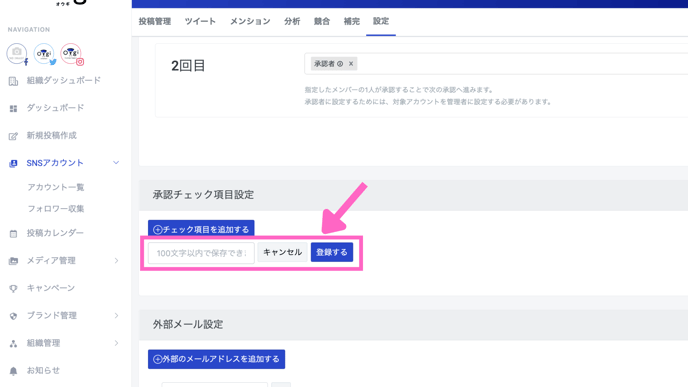
Task: Open アカウント一覧 submenu item
Action: pyautogui.click(x=56, y=187)
